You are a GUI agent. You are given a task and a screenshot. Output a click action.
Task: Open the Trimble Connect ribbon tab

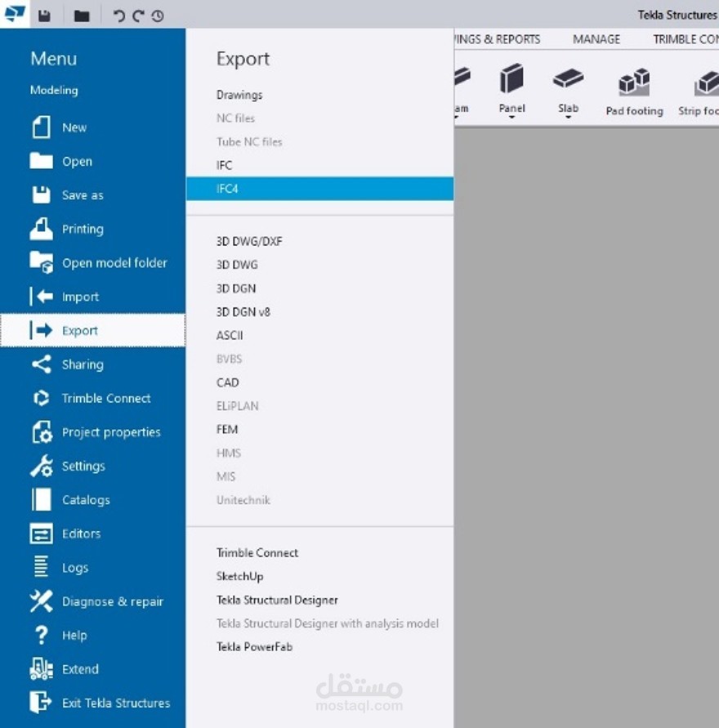point(686,39)
